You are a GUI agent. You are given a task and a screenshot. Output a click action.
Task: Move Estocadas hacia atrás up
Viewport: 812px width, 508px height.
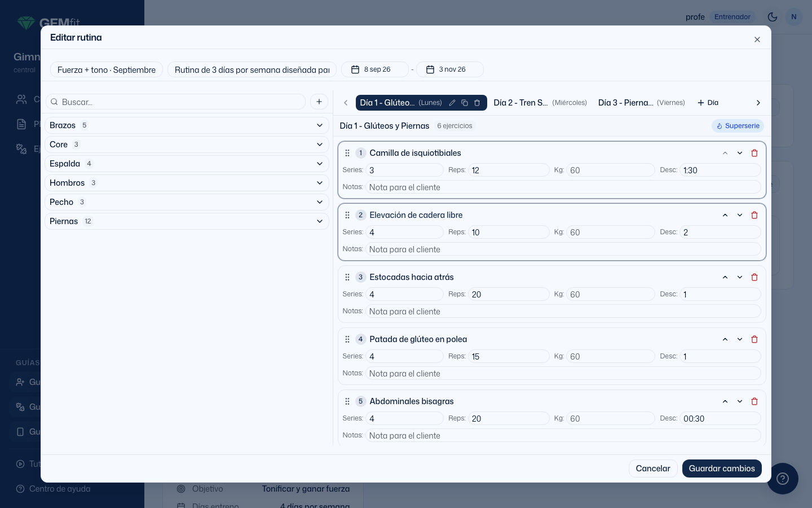(x=725, y=277)
